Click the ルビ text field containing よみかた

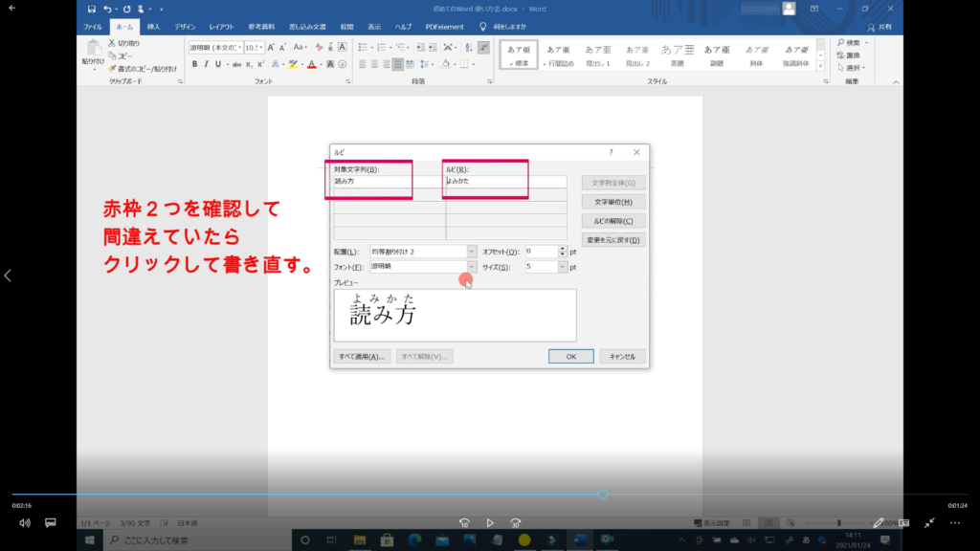click(505, 182)
